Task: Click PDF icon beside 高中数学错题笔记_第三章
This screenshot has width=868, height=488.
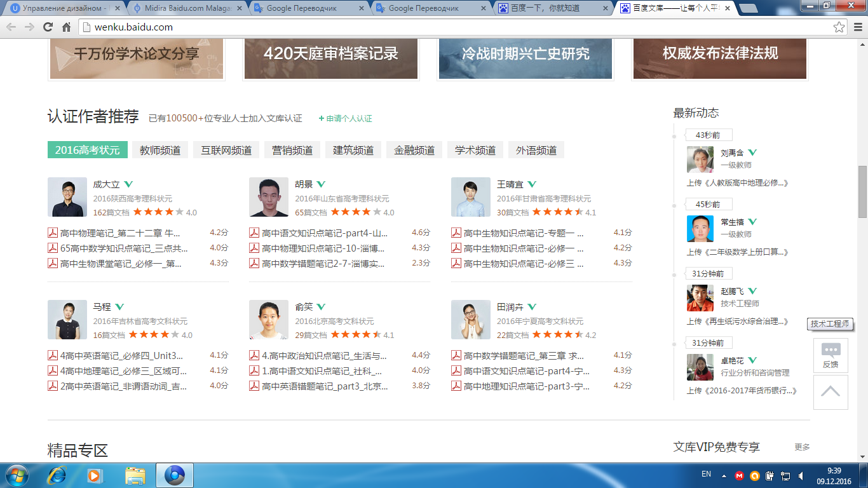Action: (x=456, y=356)
